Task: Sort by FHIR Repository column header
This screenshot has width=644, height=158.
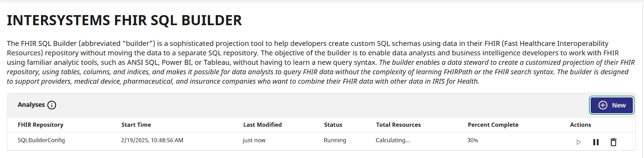Action: point(41,125)
